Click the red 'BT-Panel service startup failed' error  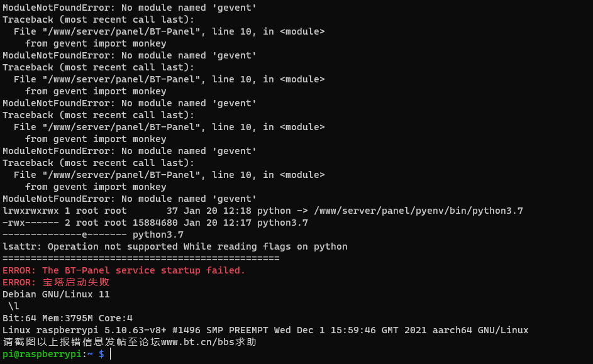click(x=124, y=270)
